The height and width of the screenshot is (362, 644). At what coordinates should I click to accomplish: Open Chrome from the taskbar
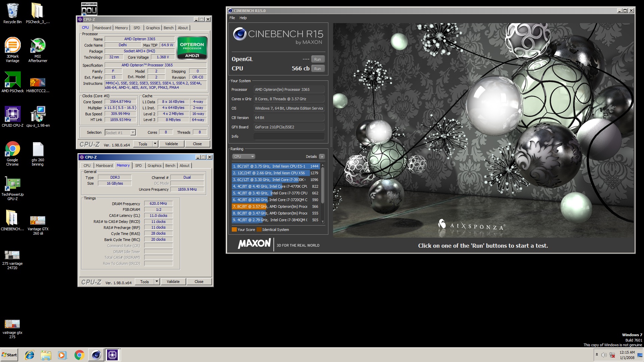[79, 355]
